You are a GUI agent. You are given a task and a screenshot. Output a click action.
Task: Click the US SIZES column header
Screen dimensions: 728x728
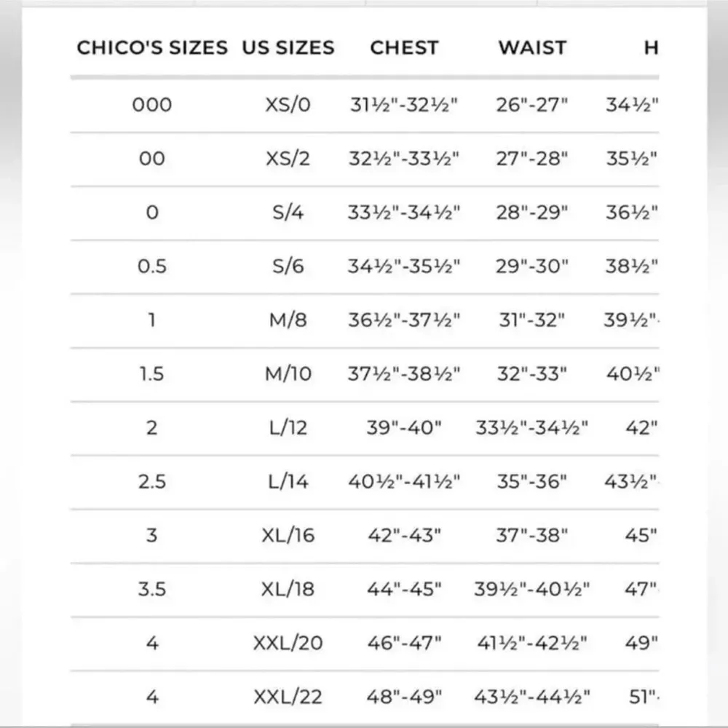tap(288, 48)
